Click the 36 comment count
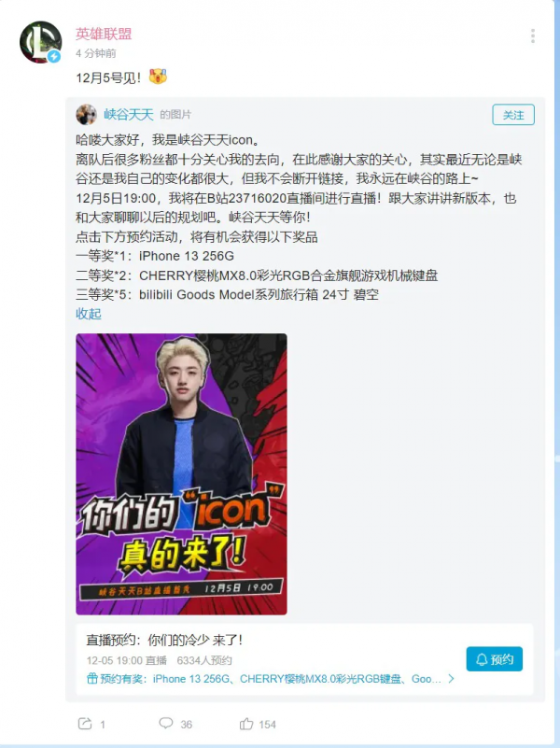Image resolution: width=560 pixels, height=748 pixels. [187, 724]
